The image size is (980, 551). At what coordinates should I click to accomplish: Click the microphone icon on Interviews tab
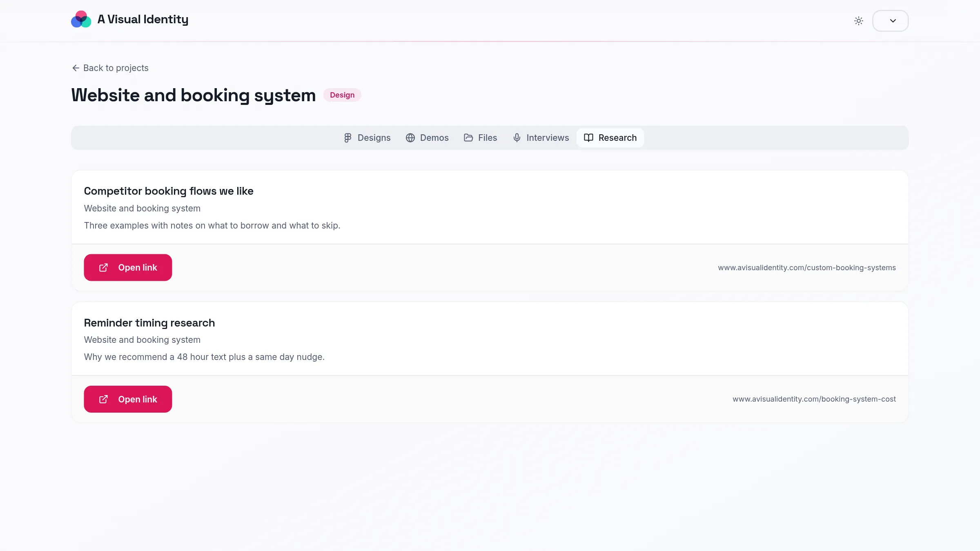[x=517, y=138]
